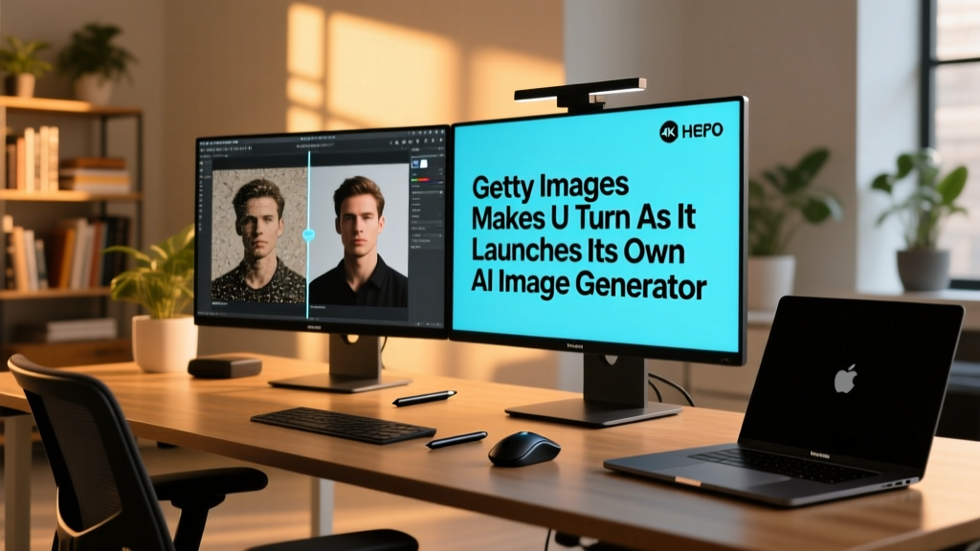Click the pixelated original portrait on left
Screen dimensions: 980x551
point(258,237)
